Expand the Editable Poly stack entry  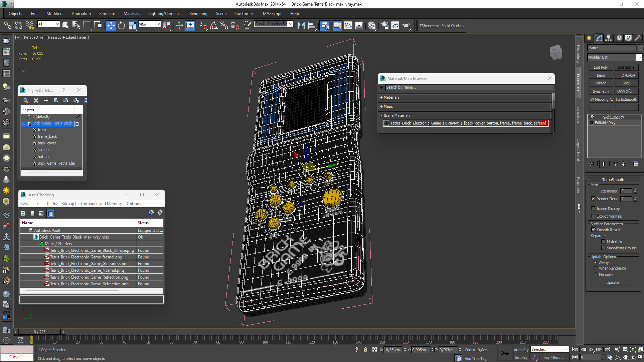tap(592, 123)
